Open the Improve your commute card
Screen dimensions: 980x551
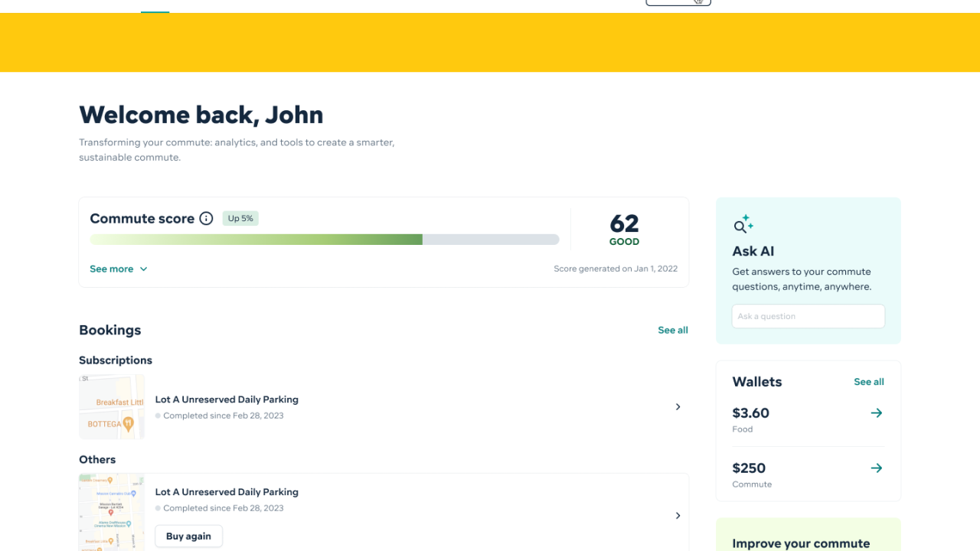pyautogui.click(x=808, y=540)
